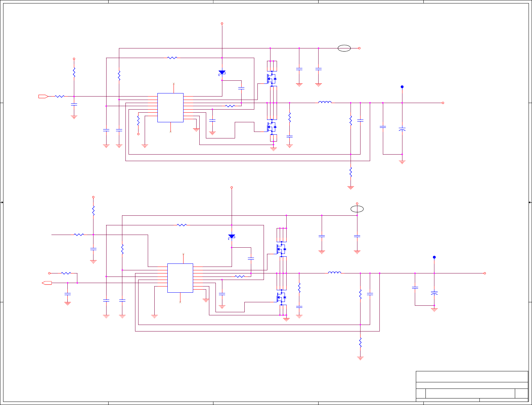Click the lower circuit controller IC body
532x405 pixels.
coord(180,278)
